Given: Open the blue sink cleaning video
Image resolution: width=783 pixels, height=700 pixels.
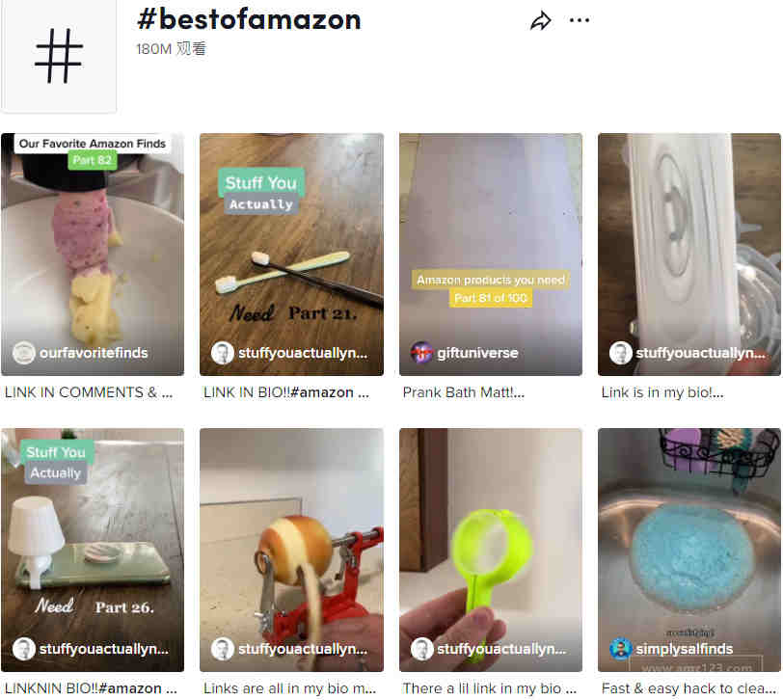Looking at the screenshot, I should (689, 550).
